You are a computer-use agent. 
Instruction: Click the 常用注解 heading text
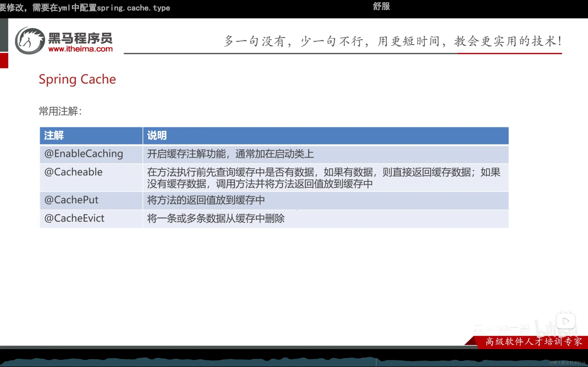pos(60,111)
